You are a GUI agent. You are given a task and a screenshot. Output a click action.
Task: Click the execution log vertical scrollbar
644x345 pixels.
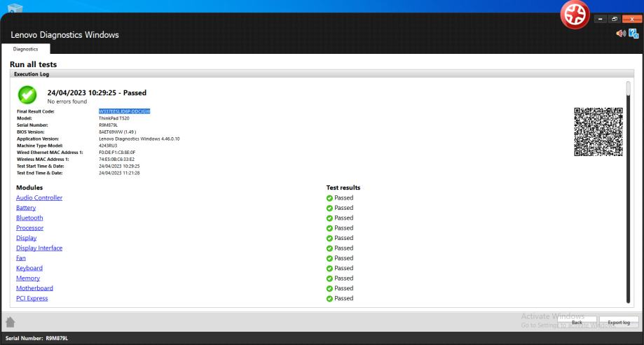[628, 192]
